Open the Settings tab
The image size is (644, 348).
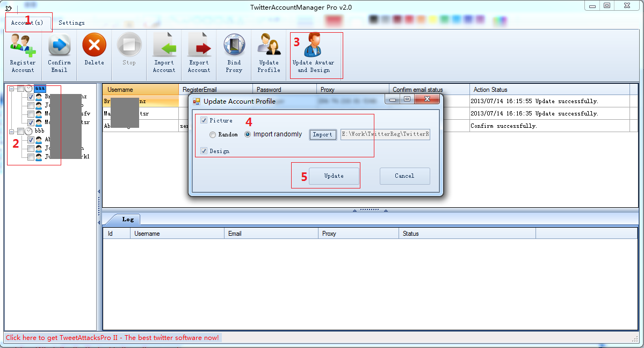(x=71, y=23)
